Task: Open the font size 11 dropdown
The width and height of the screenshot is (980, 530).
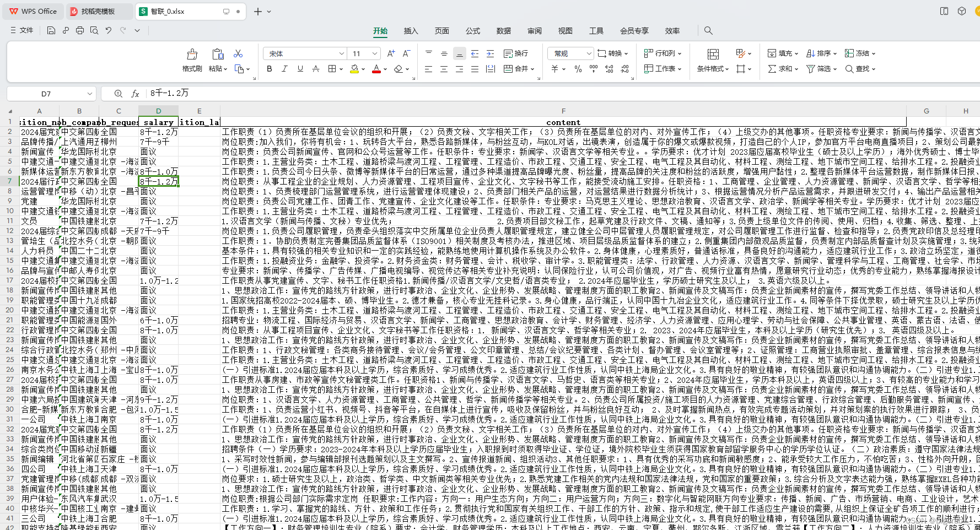Action: (x=375, y=53)
